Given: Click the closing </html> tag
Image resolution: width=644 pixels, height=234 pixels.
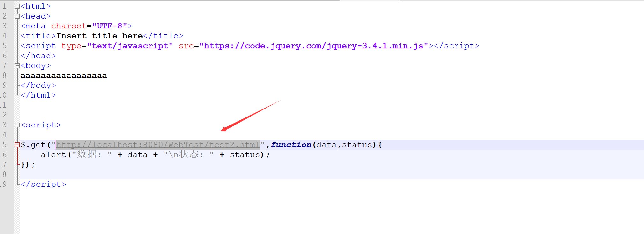Looking at the screenshot, I should coord(38,95).
